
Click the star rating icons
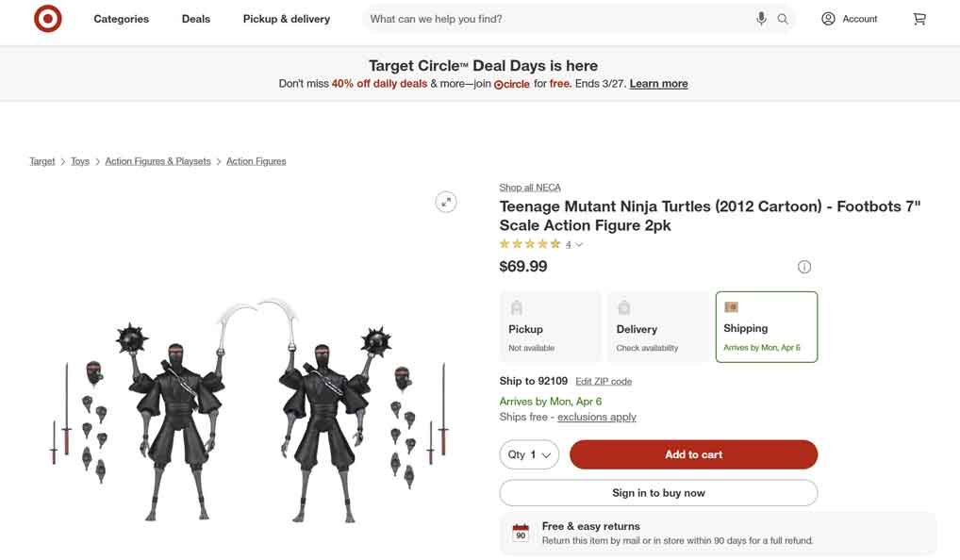530,244
